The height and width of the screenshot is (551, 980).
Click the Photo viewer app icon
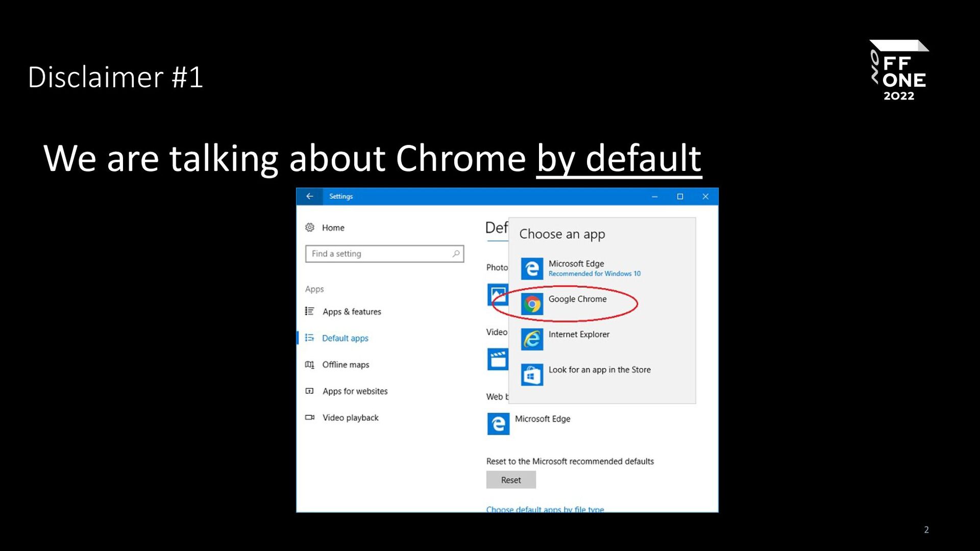point(498,295)
